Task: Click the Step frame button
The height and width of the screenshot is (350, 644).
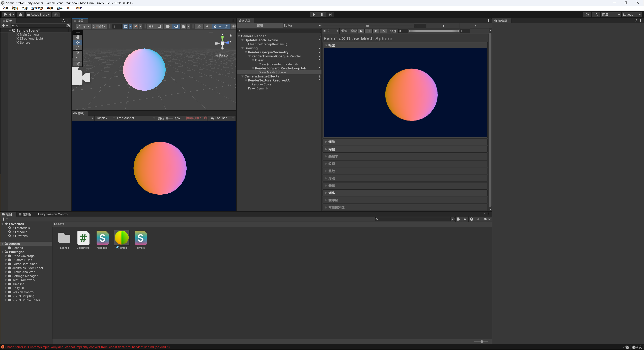Action: [330, 15]
